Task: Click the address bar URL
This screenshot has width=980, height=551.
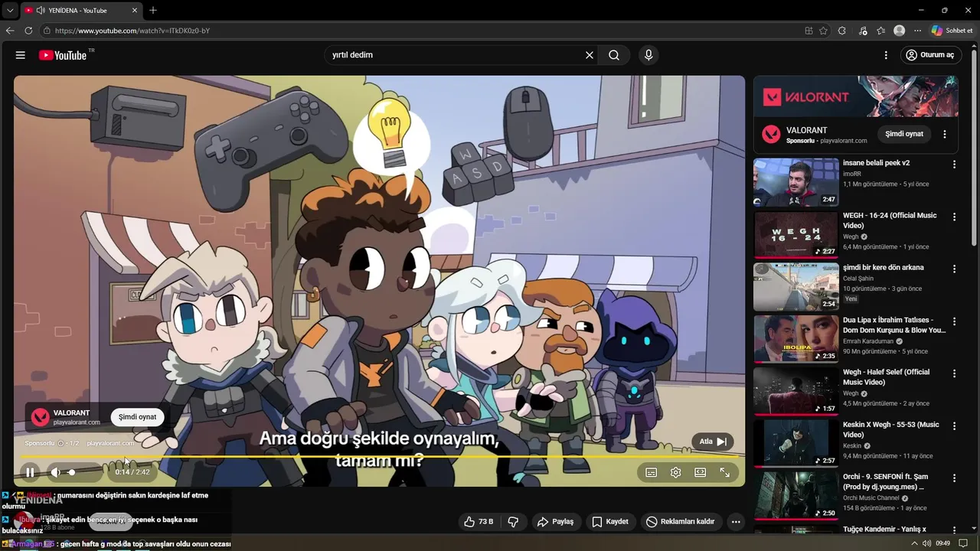Action: (x=132, y=31)
